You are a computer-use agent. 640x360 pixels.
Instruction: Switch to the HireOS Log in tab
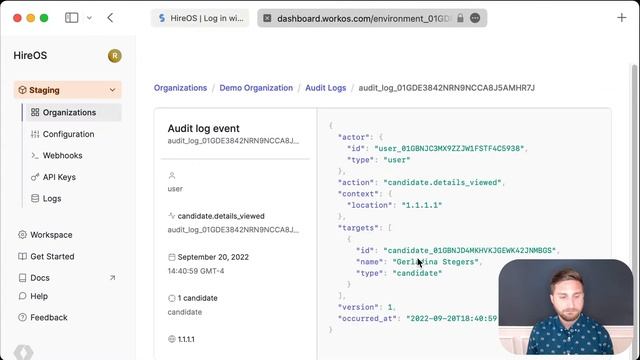(x=200, y=18)
